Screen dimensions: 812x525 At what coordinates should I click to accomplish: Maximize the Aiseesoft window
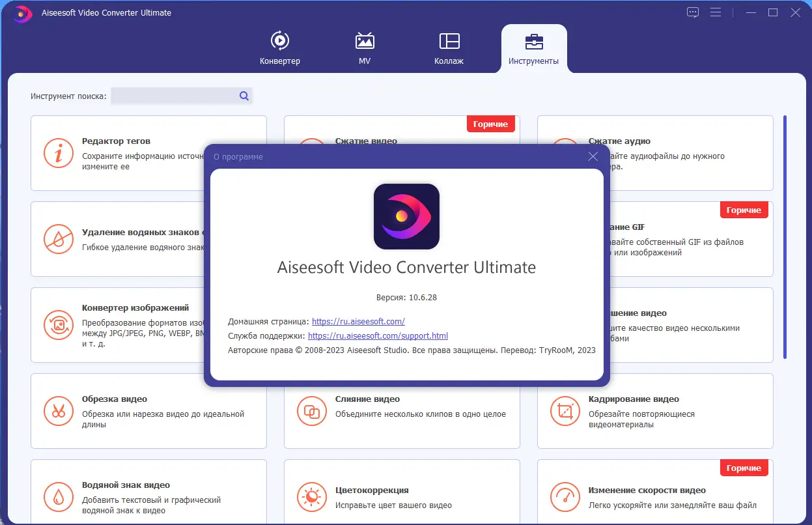point(773,12)
